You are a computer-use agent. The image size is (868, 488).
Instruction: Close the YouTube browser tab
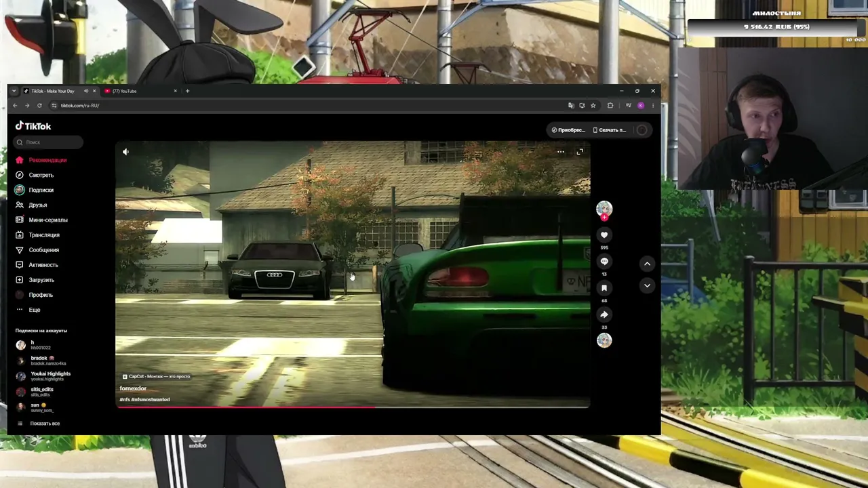[x=175, y=91]
